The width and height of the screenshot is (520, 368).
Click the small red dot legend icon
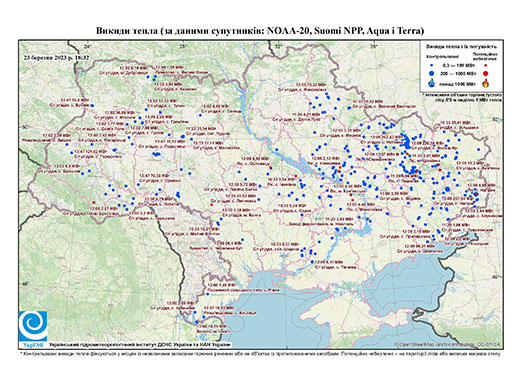486,66
